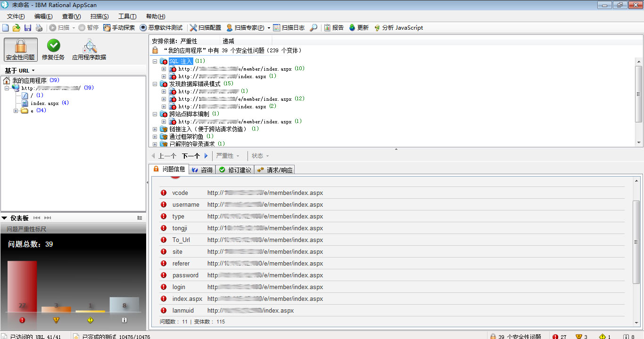The image size is (644, 339).
Task: Switch to 修订建议 tab
Action: [x=235, y=169]
